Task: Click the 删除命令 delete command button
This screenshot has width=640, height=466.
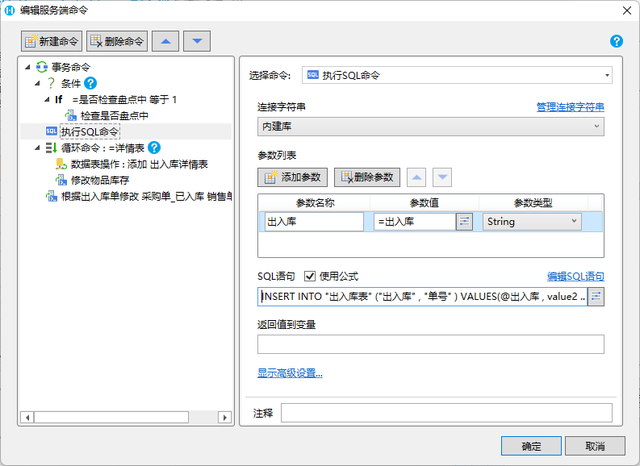Action: point(117,41)
